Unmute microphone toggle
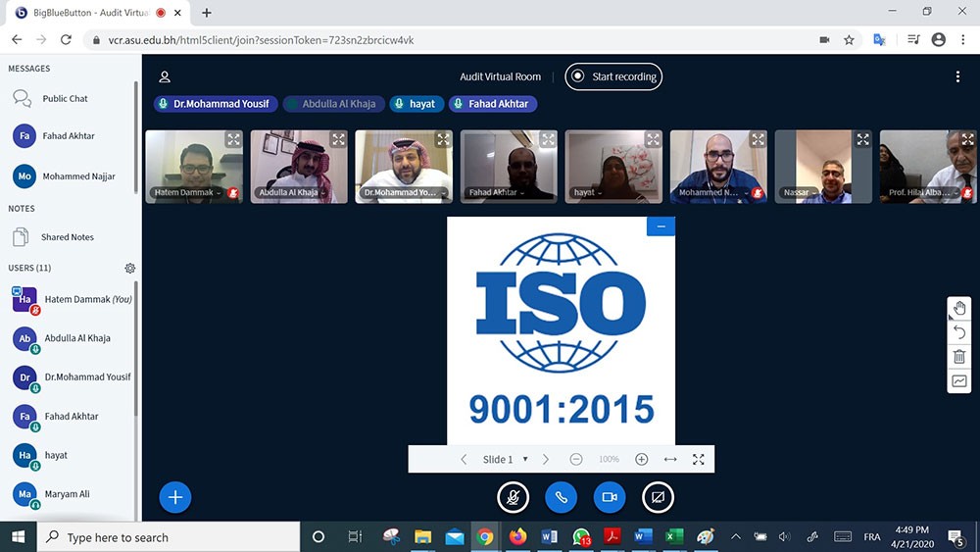The height and width of the screenshot is (552, 980). (514, 497)
